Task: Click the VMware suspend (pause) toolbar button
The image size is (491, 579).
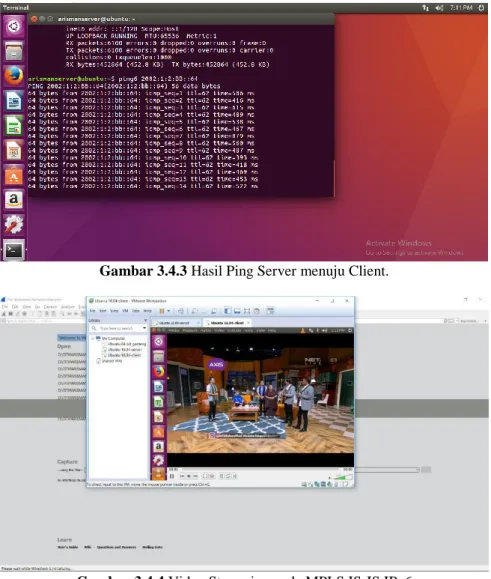Action: coord(161,311)
